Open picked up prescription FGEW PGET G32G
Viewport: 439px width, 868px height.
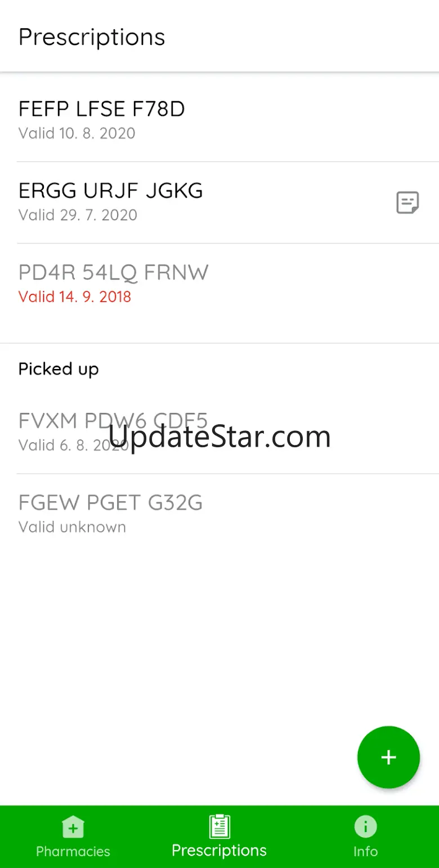[219, 514]
